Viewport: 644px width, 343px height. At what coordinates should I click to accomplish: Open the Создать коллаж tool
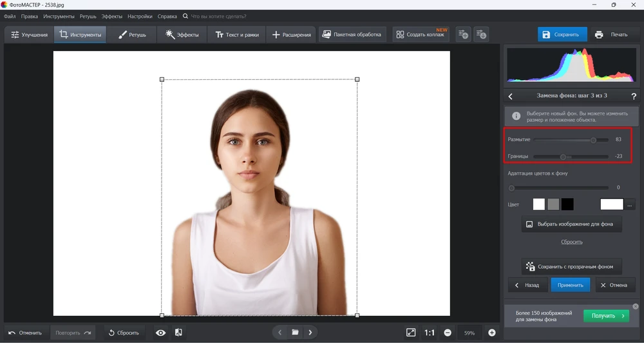421,34
